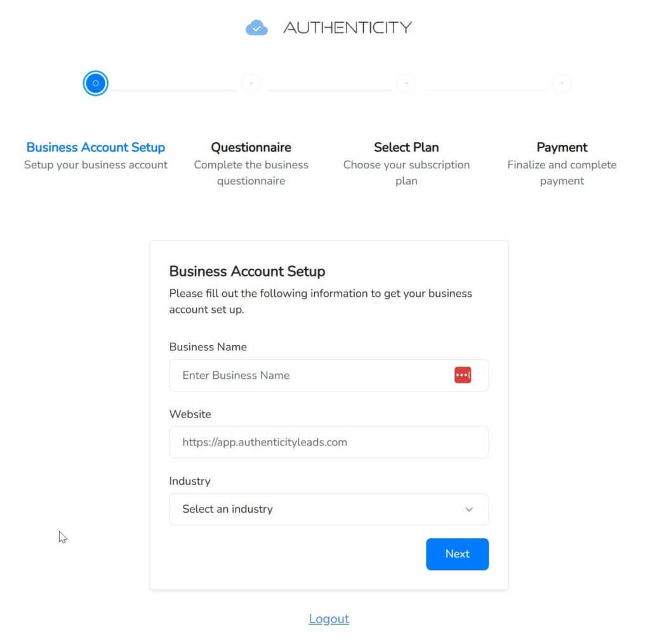
Task: Click the active Business Account Setup step circle
Action: click(x=95, y=83)
